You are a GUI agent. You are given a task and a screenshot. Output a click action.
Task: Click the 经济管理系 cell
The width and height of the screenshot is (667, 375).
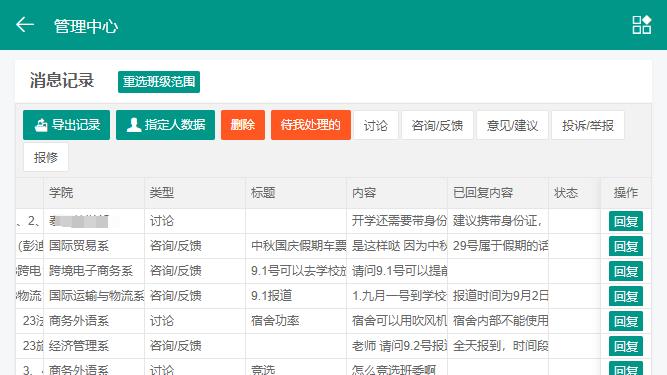point(94,347)
